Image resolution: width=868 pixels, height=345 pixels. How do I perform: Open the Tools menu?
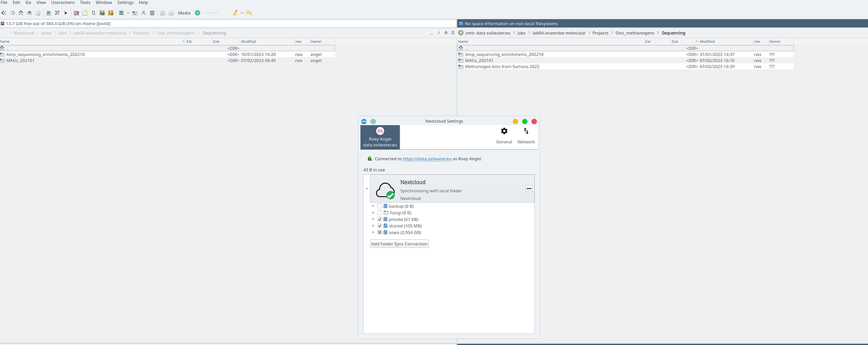(85, 3)
